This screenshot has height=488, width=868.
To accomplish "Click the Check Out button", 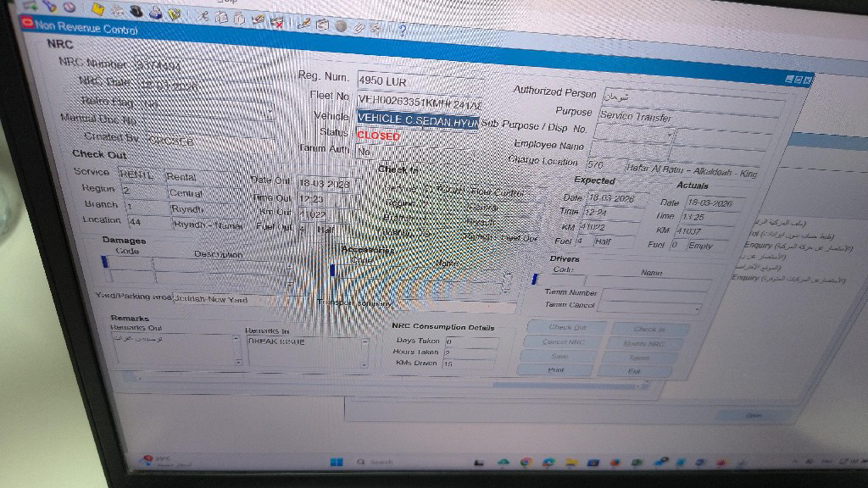I will pos(566,327).
